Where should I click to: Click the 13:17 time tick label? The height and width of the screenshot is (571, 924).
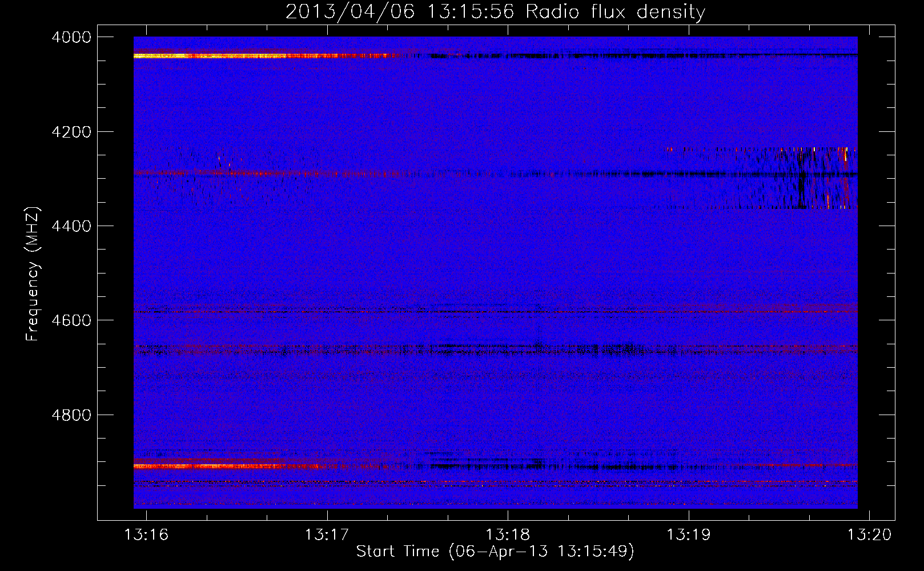(327, 534)
